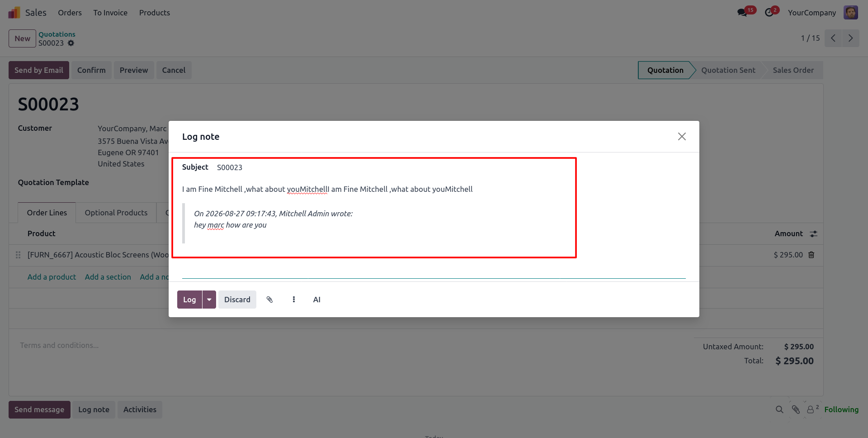Screen dimensions: 868x438
Task: Delete the order line using the trash icon
Action: 811,255
